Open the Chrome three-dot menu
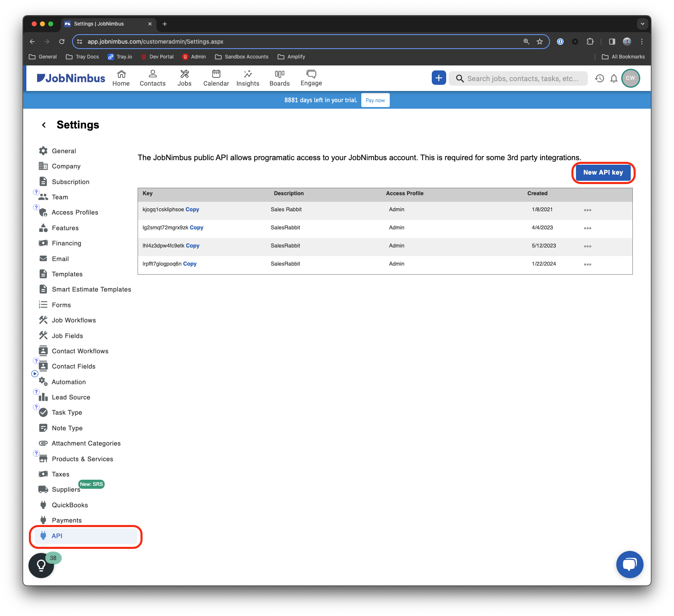 (x=642, y=42)
